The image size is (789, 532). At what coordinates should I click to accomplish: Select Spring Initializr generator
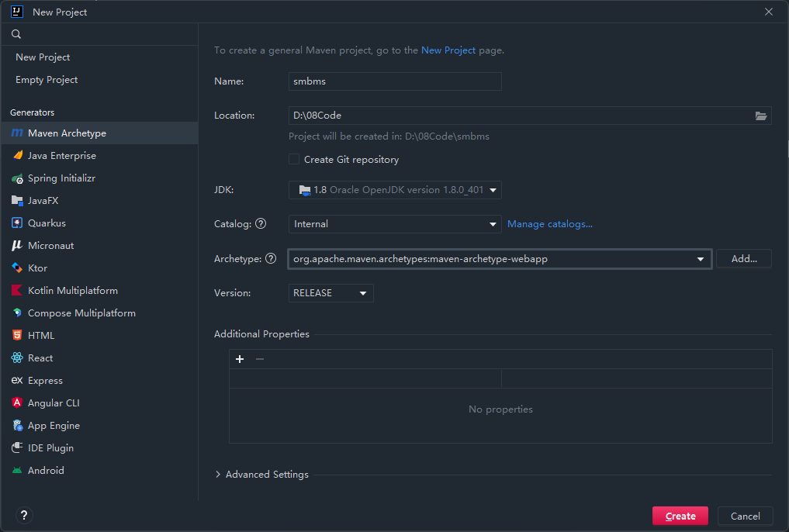click(99, 178)
